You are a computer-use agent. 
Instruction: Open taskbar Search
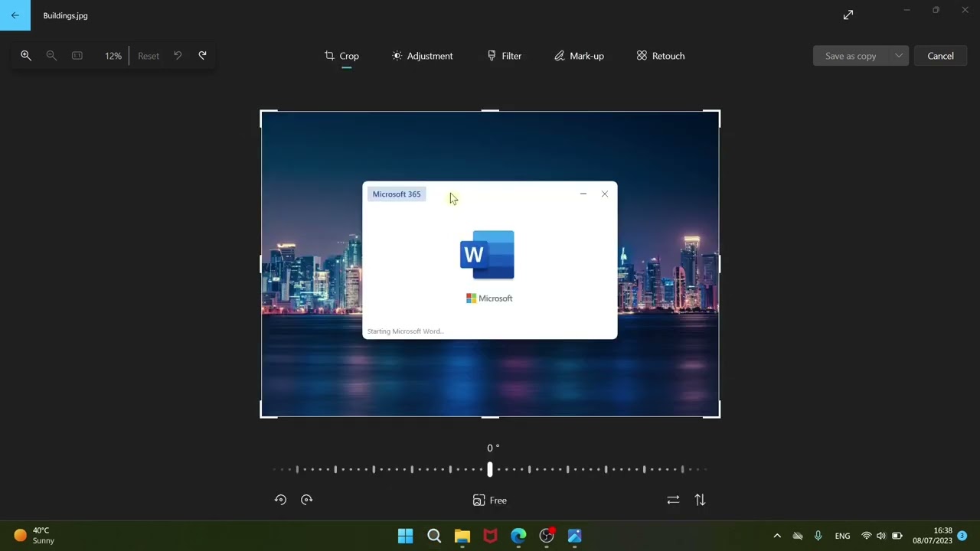click(434, 536)
